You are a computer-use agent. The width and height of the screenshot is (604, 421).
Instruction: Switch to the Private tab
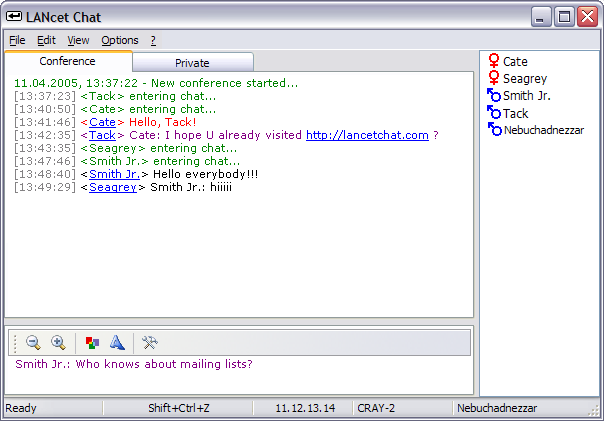click(192, 63)
